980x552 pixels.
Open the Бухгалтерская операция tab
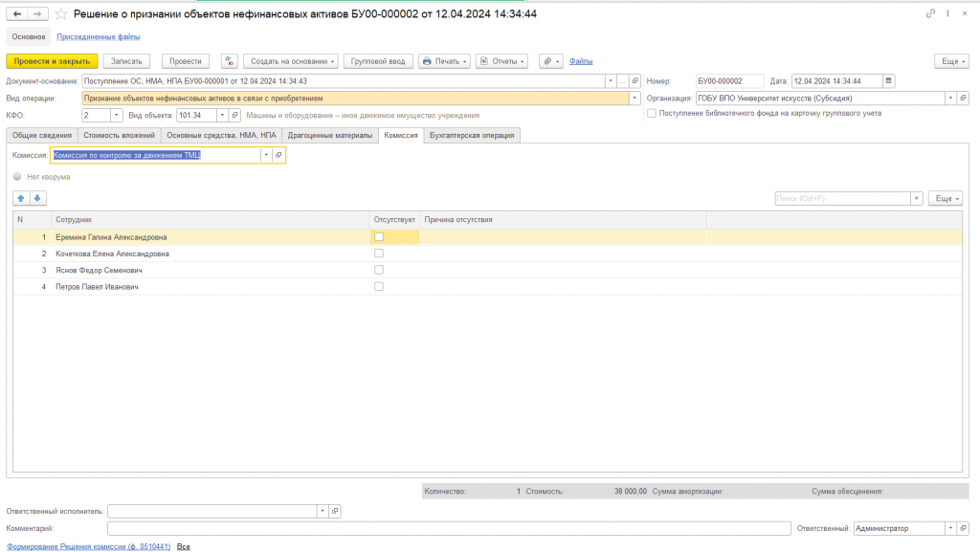(472, 136)
